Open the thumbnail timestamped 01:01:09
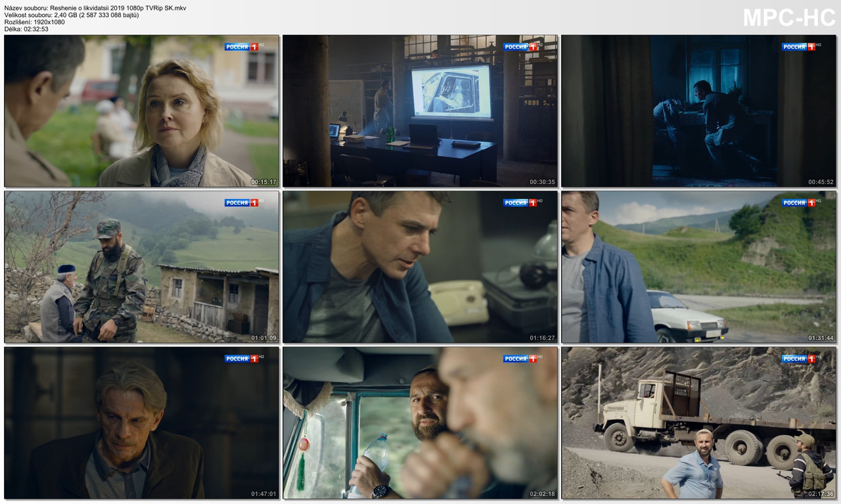Image resolution: width=841 pixels, height=504 pixels. (141, 267)
